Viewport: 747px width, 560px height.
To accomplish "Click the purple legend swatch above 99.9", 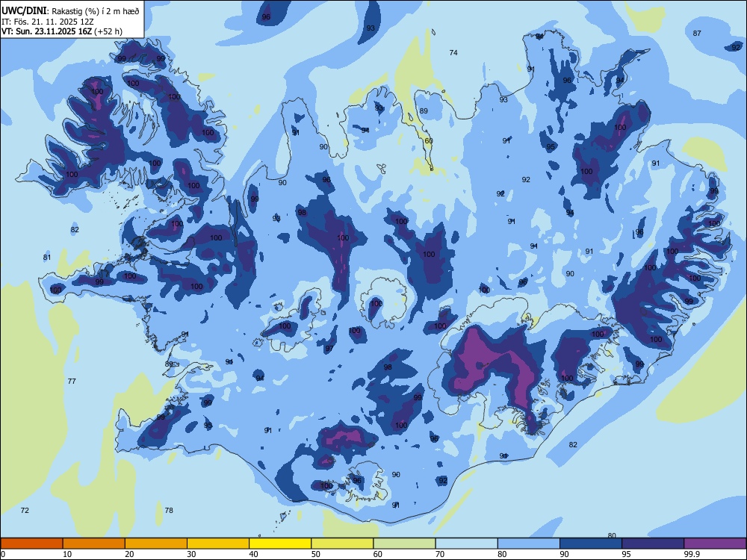I will [x=715, y=544].
